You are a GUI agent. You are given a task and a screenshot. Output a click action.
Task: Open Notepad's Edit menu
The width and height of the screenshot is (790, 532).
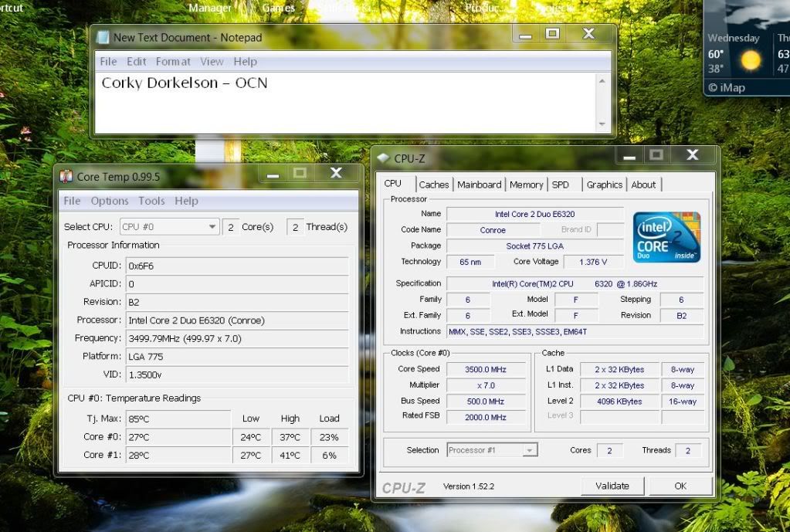tap(137, 62)
